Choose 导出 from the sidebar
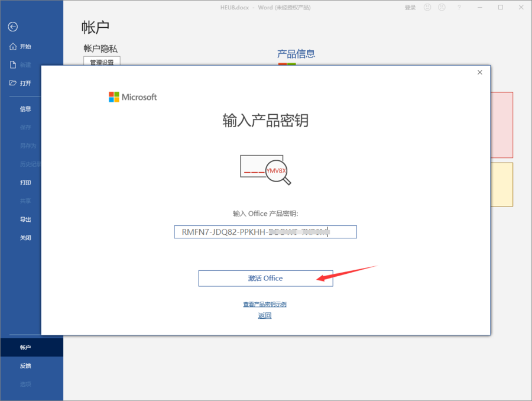This screenshot has height=401, width=532. [25, 219]
